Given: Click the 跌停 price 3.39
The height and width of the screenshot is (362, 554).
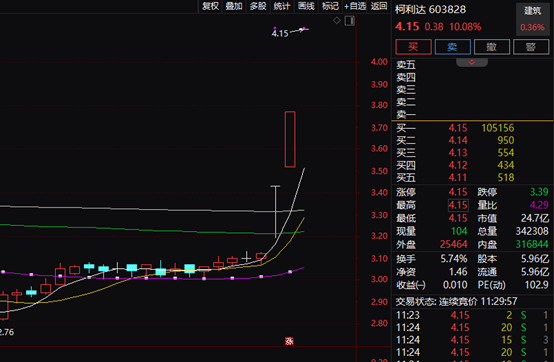Looking at the screenshot, I should (539, 192).
